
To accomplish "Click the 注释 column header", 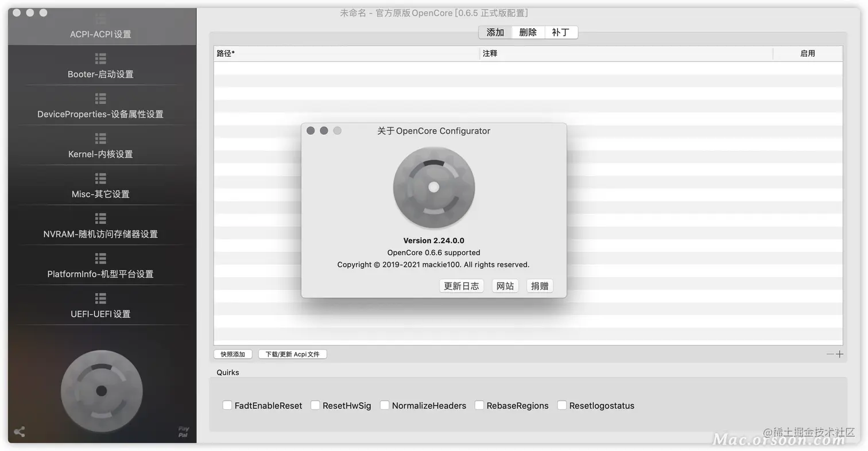I will tap(627, 53).
